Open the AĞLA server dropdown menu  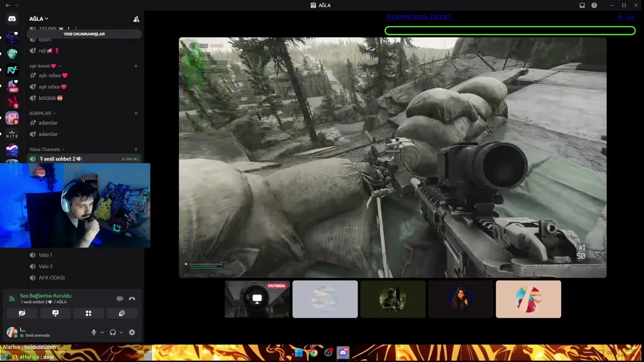click(39, 19)
